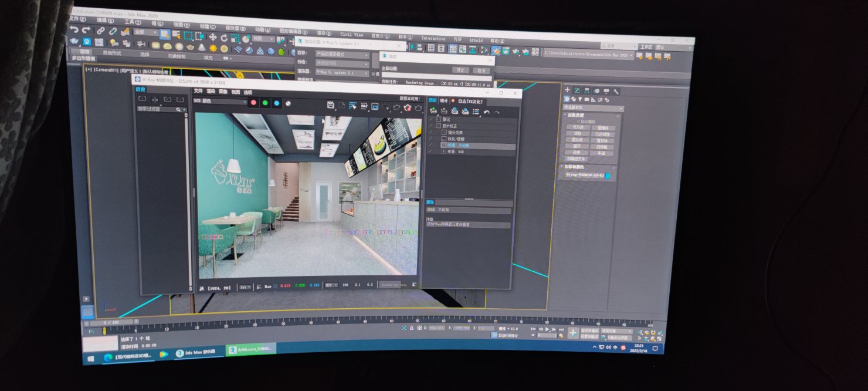Activate the Select and Move tool
This screenshot has height=391, width=868.
[213, 36]
